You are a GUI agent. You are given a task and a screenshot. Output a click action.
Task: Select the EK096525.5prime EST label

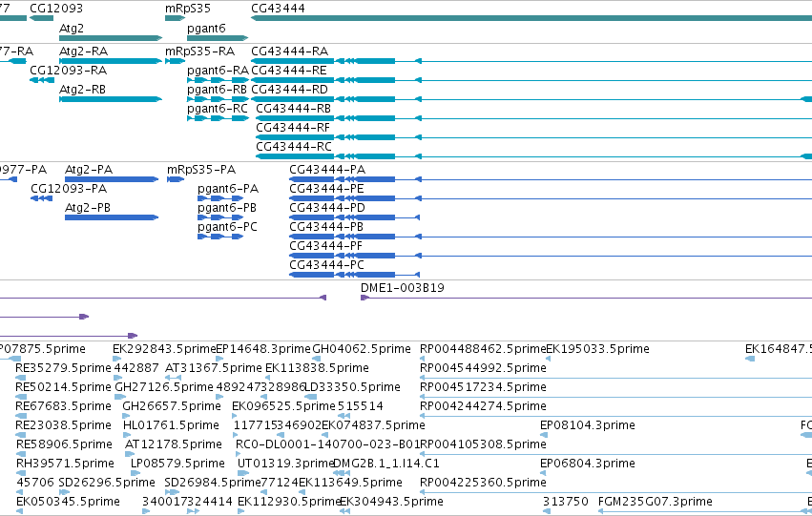click(x=283, y=407)
